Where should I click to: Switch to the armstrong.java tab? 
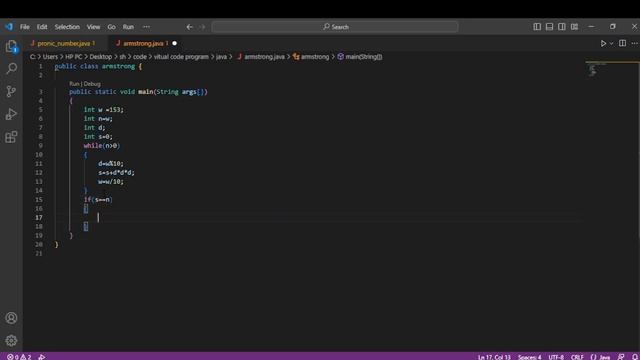(143, 43)
